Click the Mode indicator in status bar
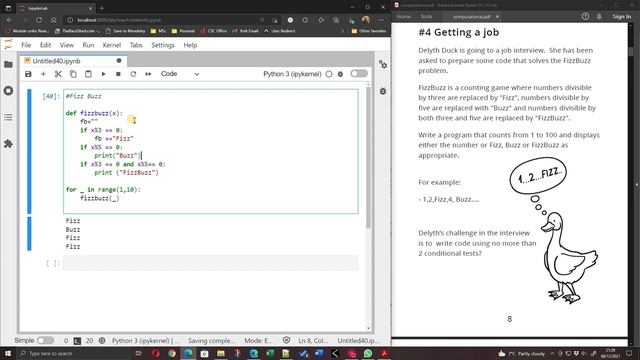The image size is (640, 360). 258,340
